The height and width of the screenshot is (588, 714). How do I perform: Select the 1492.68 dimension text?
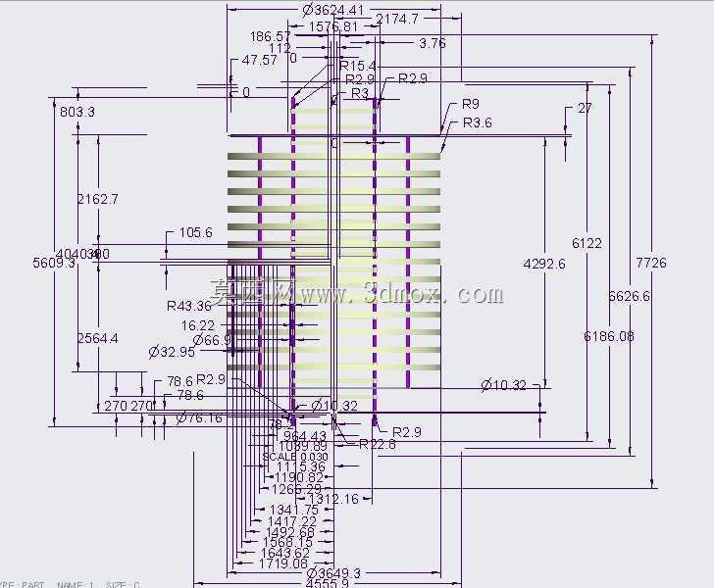tap(290, 532)
